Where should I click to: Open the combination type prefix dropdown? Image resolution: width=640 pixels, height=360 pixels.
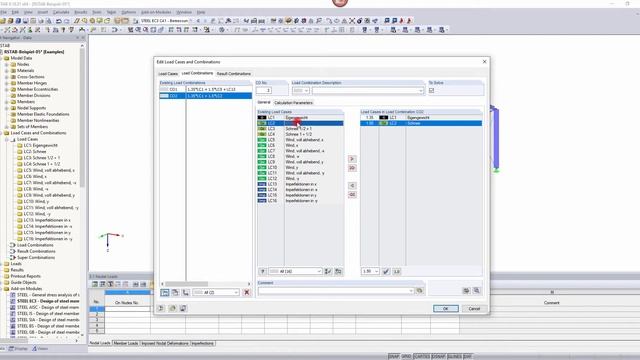(x=307, y=90)
